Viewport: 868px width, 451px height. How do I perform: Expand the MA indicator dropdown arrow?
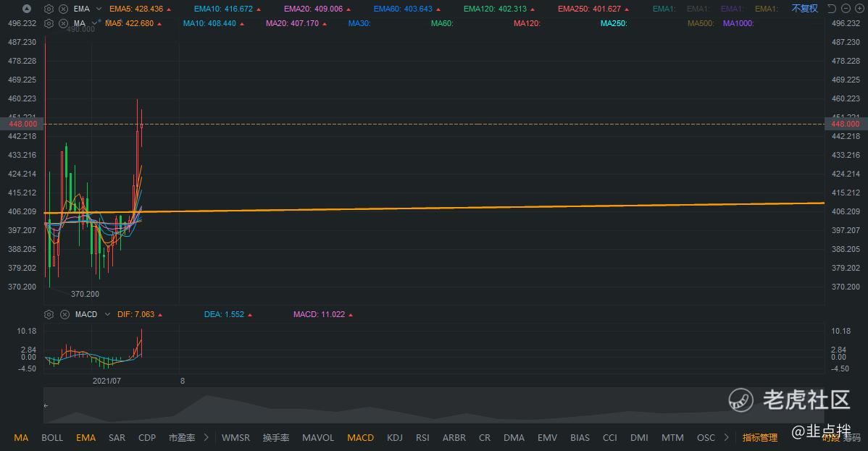coord(94,23)
